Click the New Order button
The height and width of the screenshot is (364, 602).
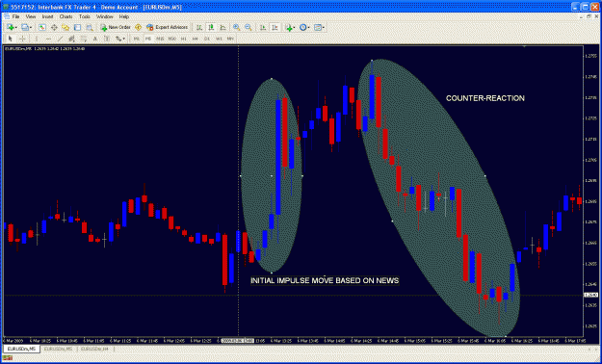[x=116, y=27]
